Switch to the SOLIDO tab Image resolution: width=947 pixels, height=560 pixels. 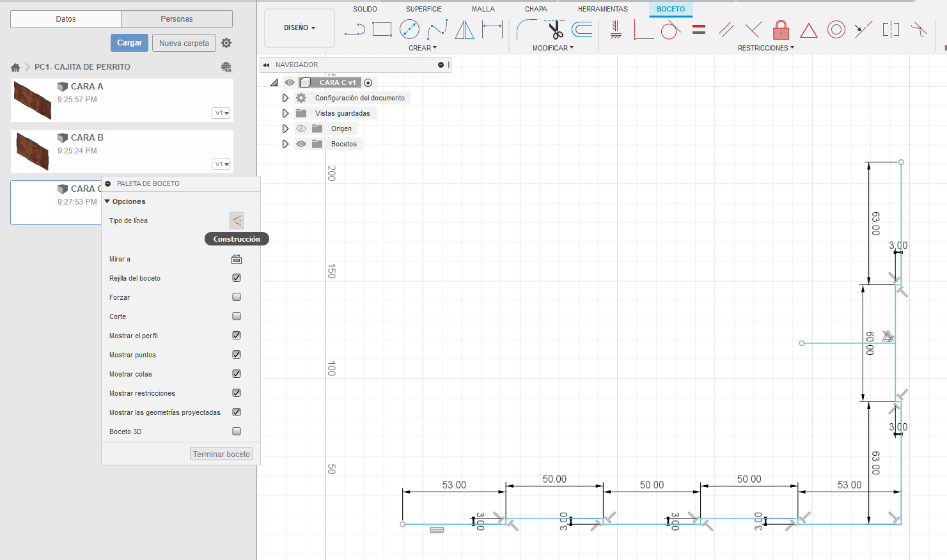pos(365,9)
